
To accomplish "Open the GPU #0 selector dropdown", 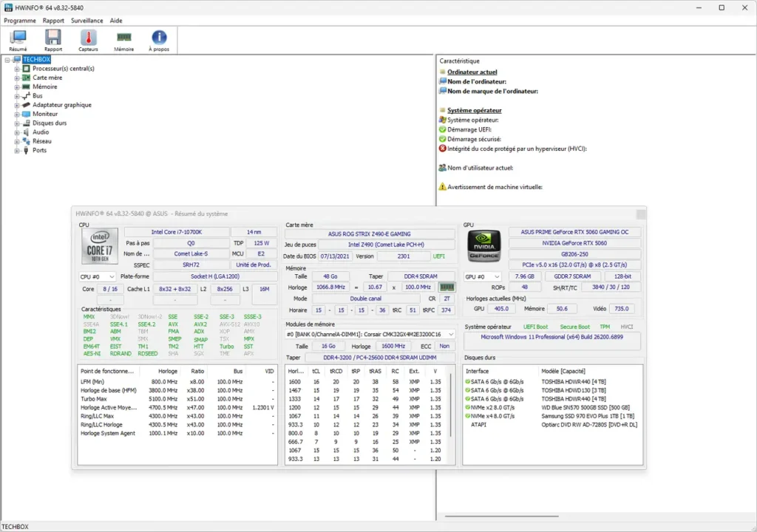I will click(482, 276).
